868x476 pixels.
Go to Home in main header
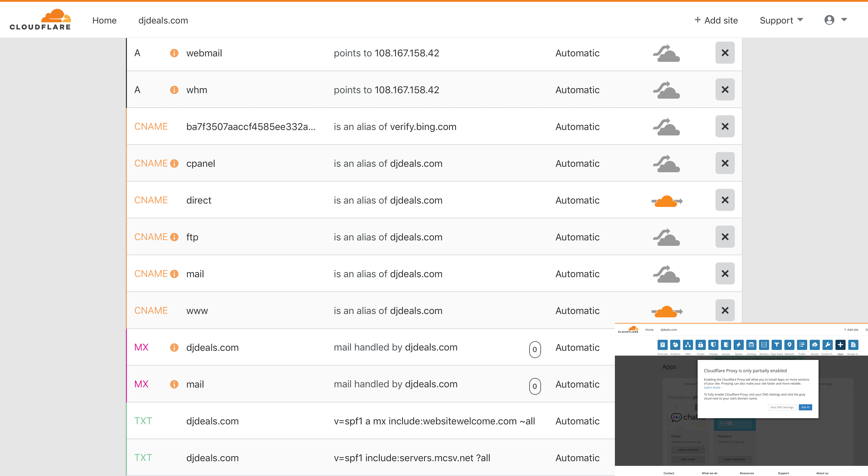pos(104,20)
